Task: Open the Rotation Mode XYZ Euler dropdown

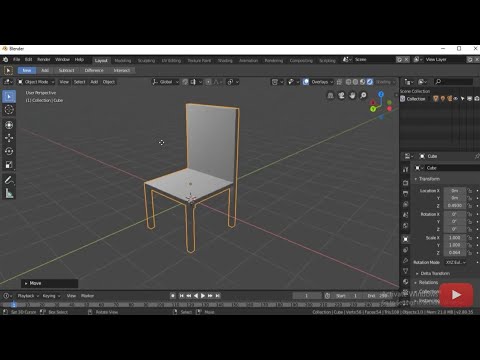Action: (455, 262)
